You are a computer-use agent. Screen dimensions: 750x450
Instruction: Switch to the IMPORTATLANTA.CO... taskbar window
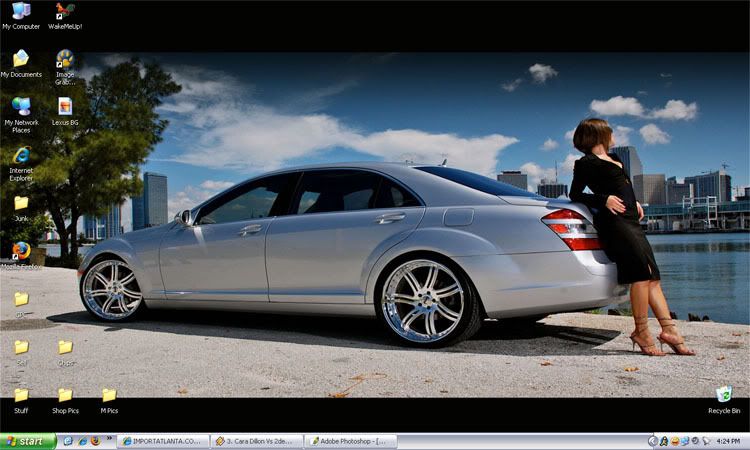click(x=163, y=441)
